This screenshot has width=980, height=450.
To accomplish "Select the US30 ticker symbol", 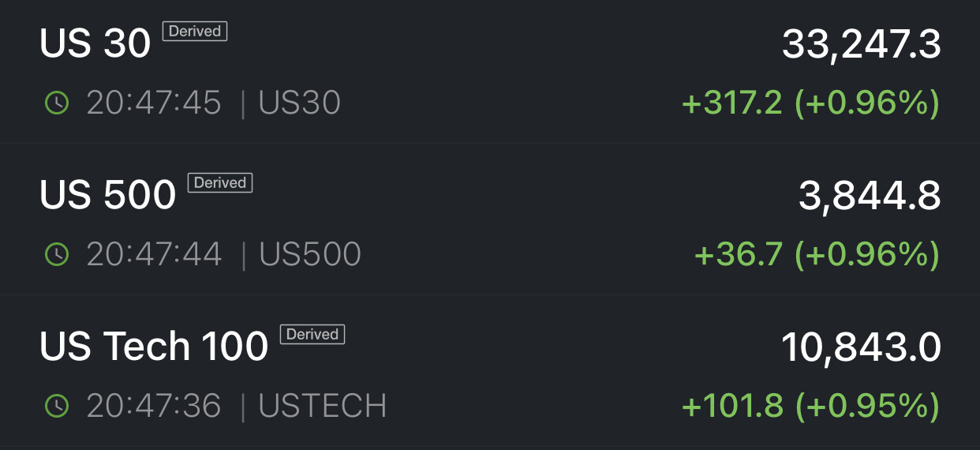I will (x=300, y=103).
